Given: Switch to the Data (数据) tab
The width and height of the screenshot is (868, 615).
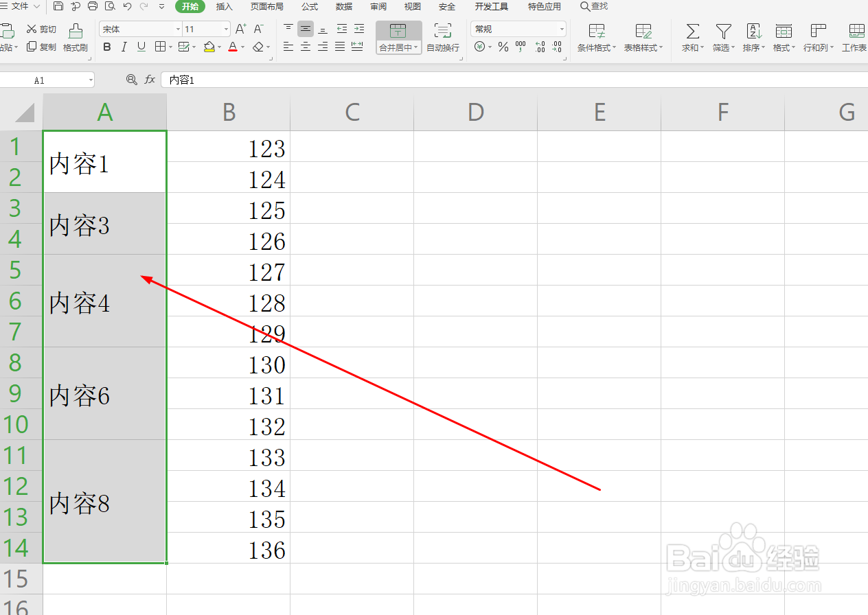Looking at the screenshot, I should 344,6.
